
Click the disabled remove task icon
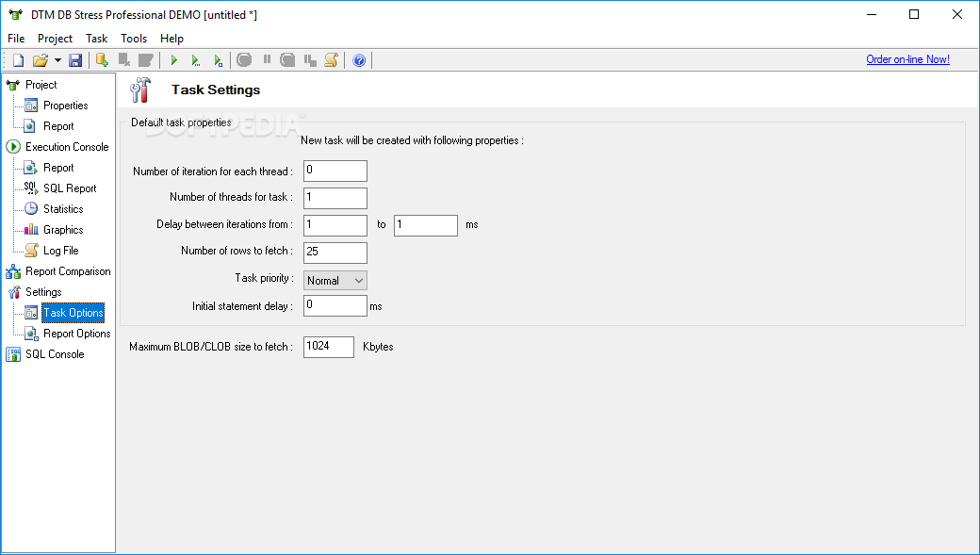point(124,60)
